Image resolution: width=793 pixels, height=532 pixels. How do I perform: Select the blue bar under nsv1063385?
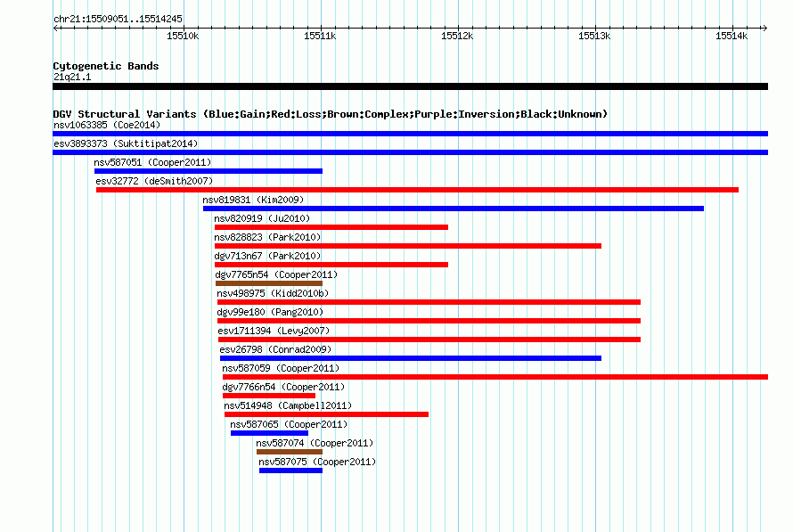coord(410,134)
